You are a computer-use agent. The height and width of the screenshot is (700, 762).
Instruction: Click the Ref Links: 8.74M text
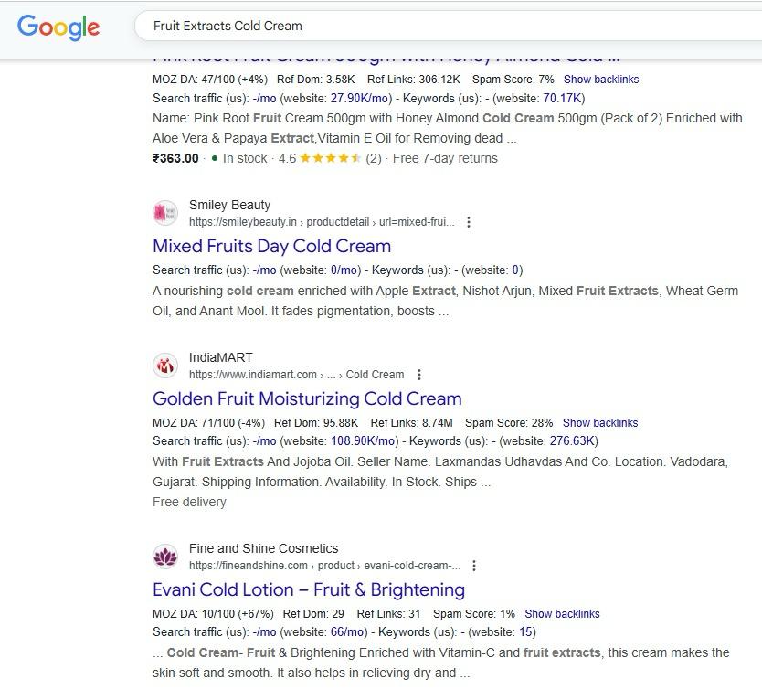tap(412, 423)
